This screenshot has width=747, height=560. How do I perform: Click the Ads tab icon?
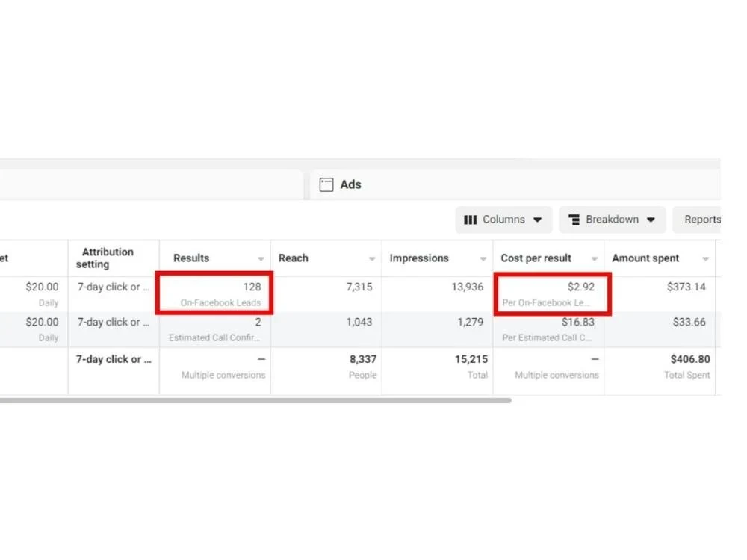point(326,184)
